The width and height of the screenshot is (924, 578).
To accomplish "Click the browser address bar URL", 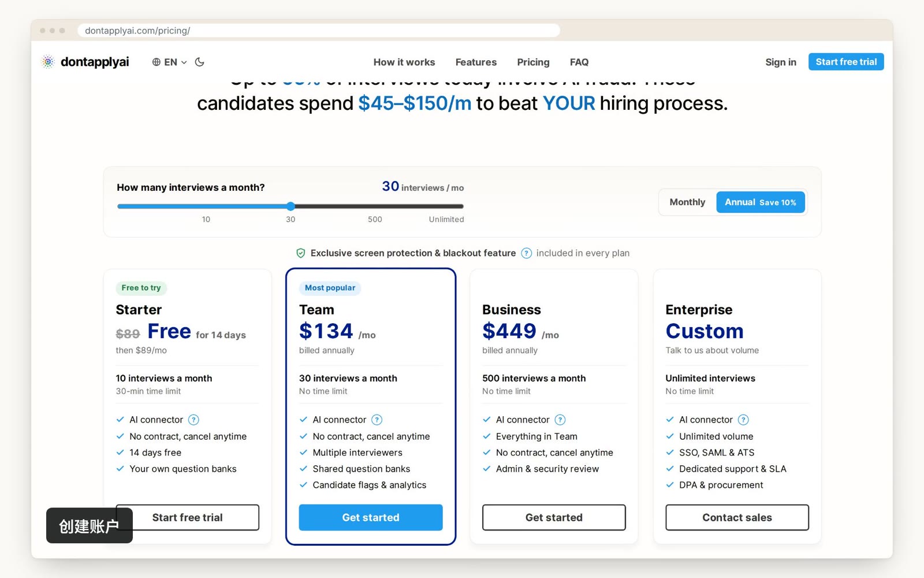I will [137, 31].
